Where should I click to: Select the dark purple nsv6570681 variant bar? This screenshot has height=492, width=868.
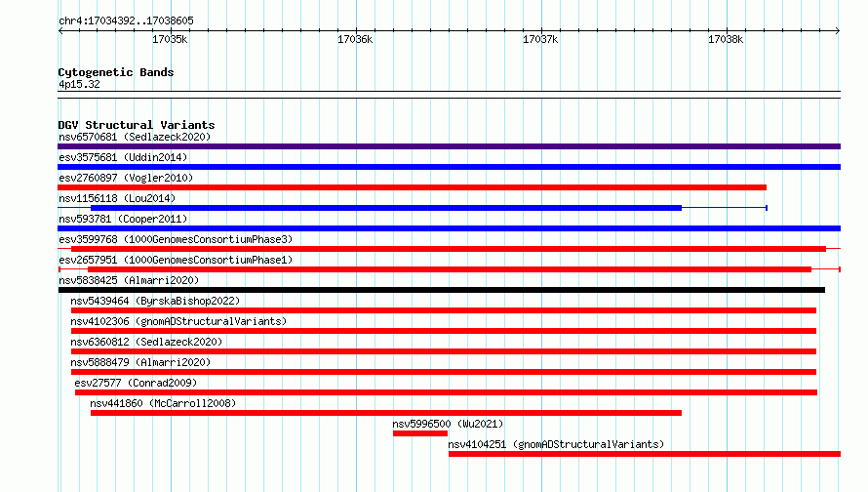(x=449, y=146)
